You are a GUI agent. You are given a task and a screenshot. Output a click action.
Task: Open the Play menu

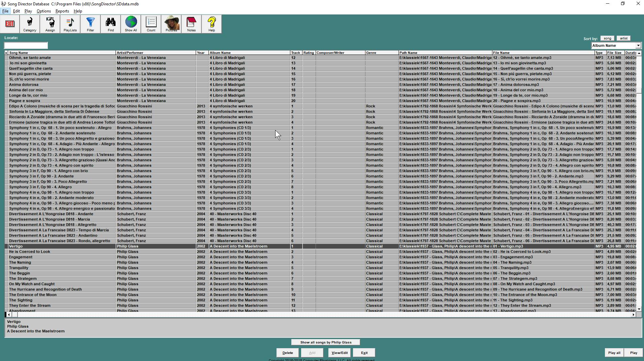28,11
